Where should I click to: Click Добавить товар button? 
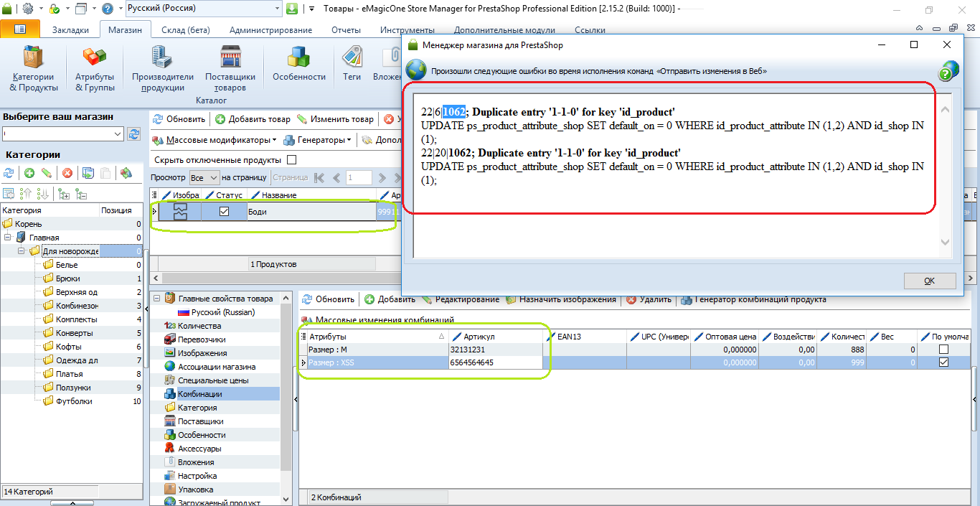pyautogui.click(x=253, y=119)
